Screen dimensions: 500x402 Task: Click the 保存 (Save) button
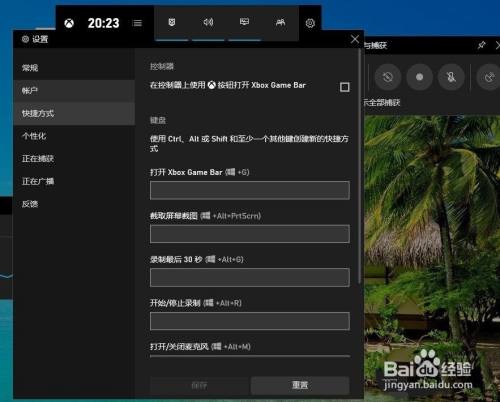click(x=199, y=386)
